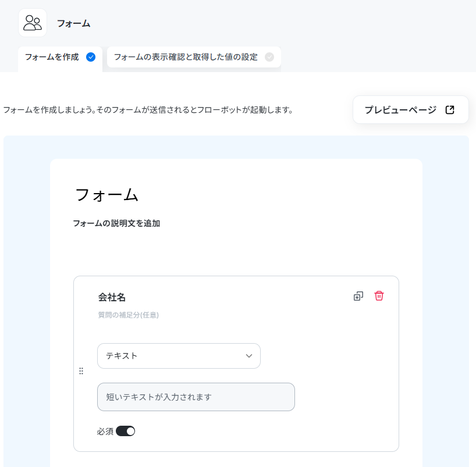
Task: Open the プレビューページ button
Action: (410, 110)
